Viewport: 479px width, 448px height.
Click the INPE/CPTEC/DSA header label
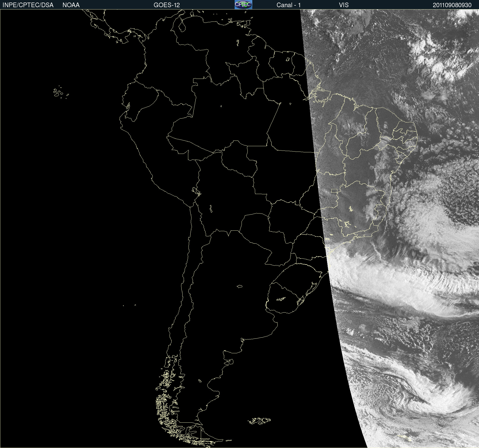pyautogui.click(x=28, y=5)
